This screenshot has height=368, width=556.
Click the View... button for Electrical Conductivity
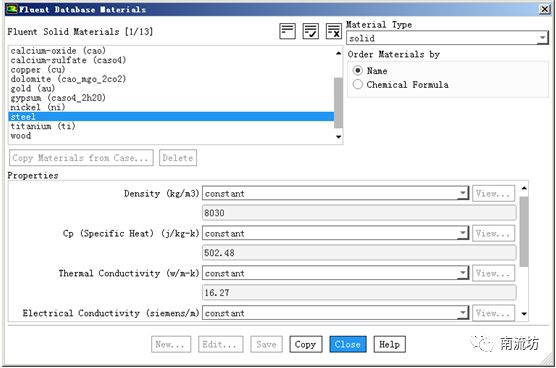pos(493,313)
